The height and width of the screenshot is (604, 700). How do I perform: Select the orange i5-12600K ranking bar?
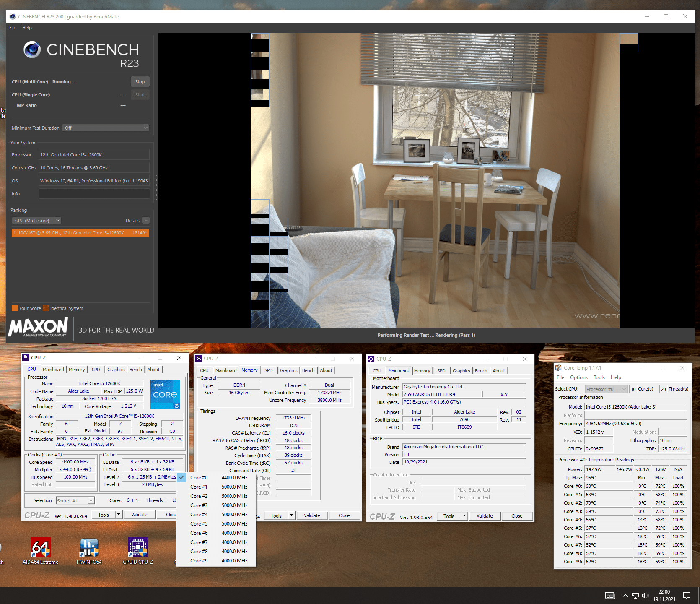click(x=80, y=233)
